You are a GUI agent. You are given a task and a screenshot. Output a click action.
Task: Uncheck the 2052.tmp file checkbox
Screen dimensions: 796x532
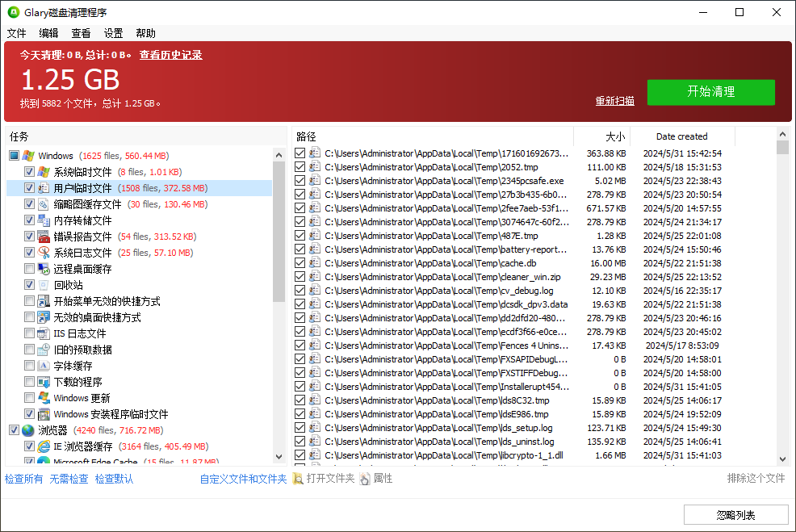[x=300, y=166]
